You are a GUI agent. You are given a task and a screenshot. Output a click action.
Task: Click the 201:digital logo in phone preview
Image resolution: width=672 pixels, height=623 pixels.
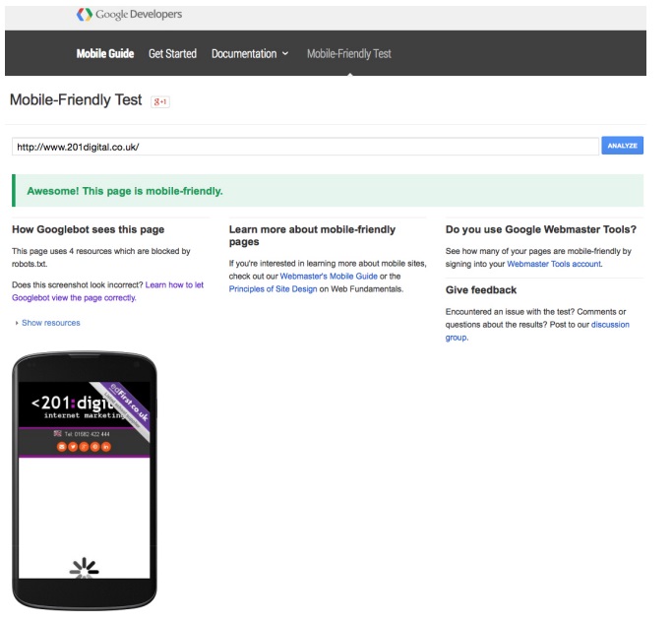77,406
